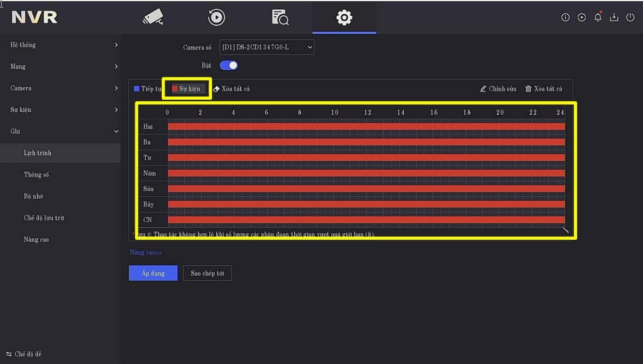
Task: Toggle the Bật enable switch
Action: click(228, 65)
